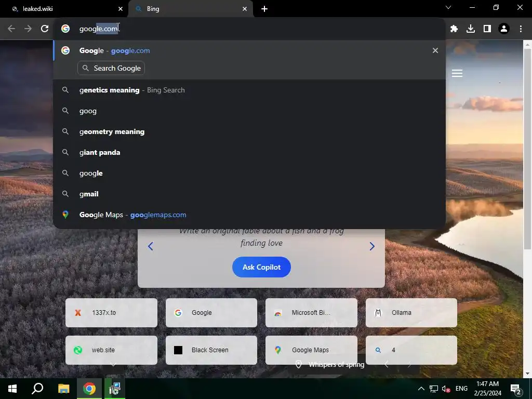
Task: Choose the gmail suggestion
Action: [249, 194]
